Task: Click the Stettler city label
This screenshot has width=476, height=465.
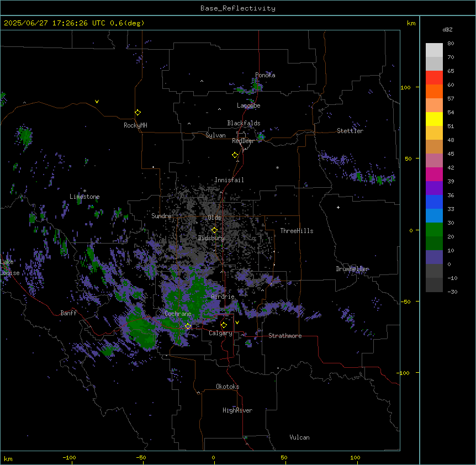Action: coord(350,131)
